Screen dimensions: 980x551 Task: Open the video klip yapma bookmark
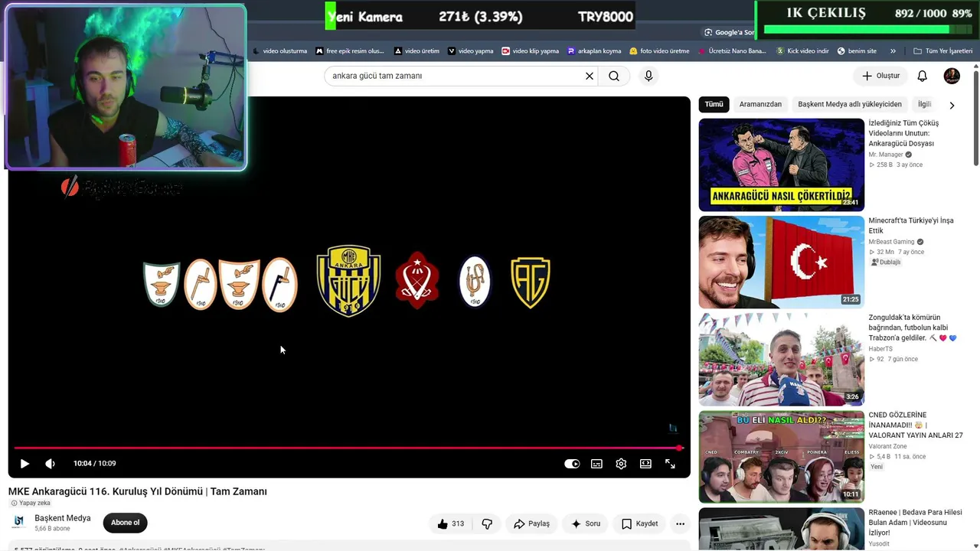tap(531, 51)
